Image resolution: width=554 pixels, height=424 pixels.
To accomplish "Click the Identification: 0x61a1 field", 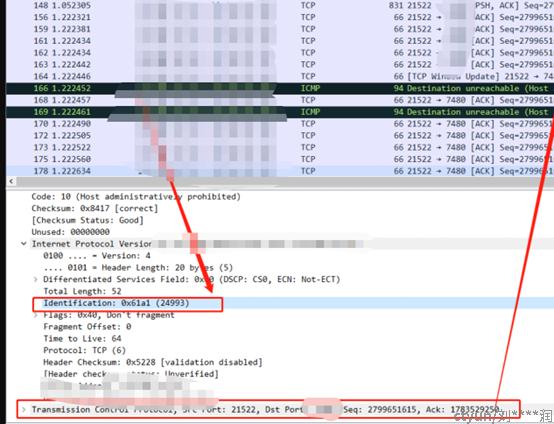I will (116, 303).
